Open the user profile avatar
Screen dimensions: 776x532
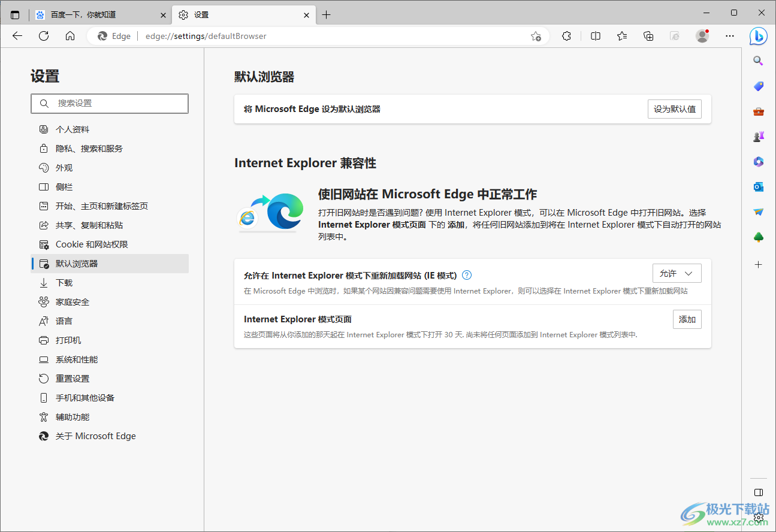pyautogui.click(x=702, y=36)
